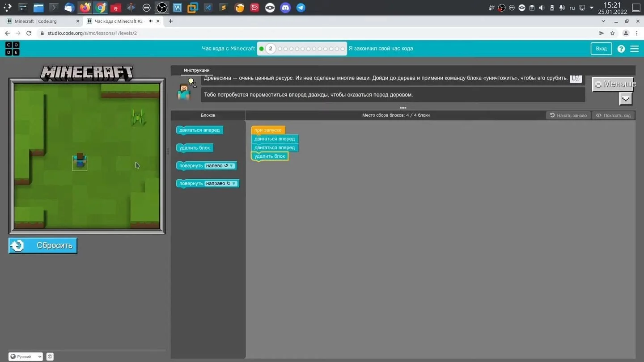The width and height of the screenshot is (644, 362).
Task: Click the hint lightbulb on the Steve avatar
Action: point(191,82)
